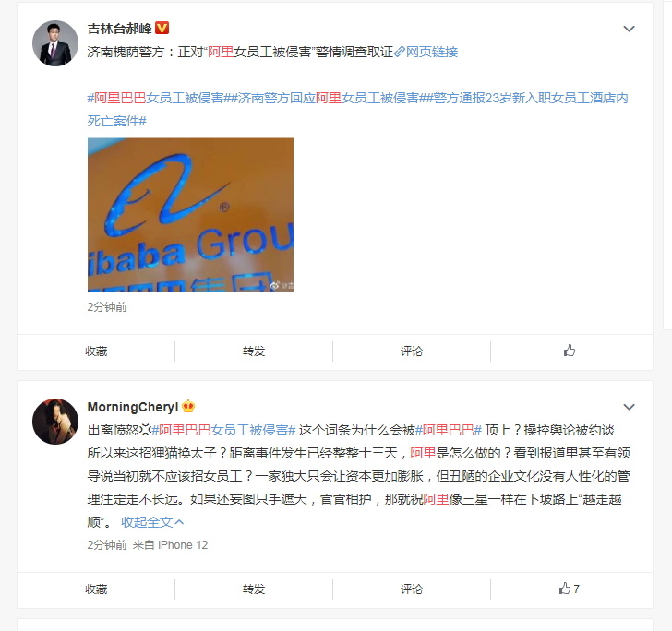
Task: Open the 吉林台郝峰 username link
Action: pos(120,29)
